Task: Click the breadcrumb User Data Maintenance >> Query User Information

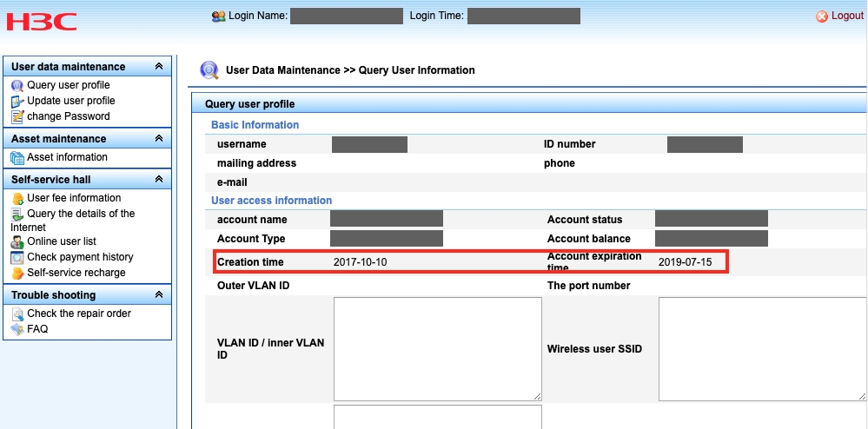Action: coord(350,70)
